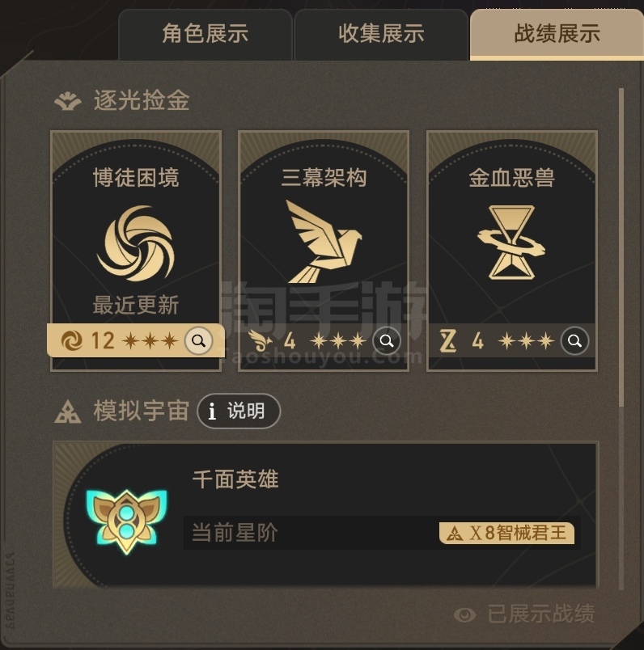Viewport: 644px width, 650px height.
Task: Open the 角色展示 tab
Action: (x=205, y=35)
